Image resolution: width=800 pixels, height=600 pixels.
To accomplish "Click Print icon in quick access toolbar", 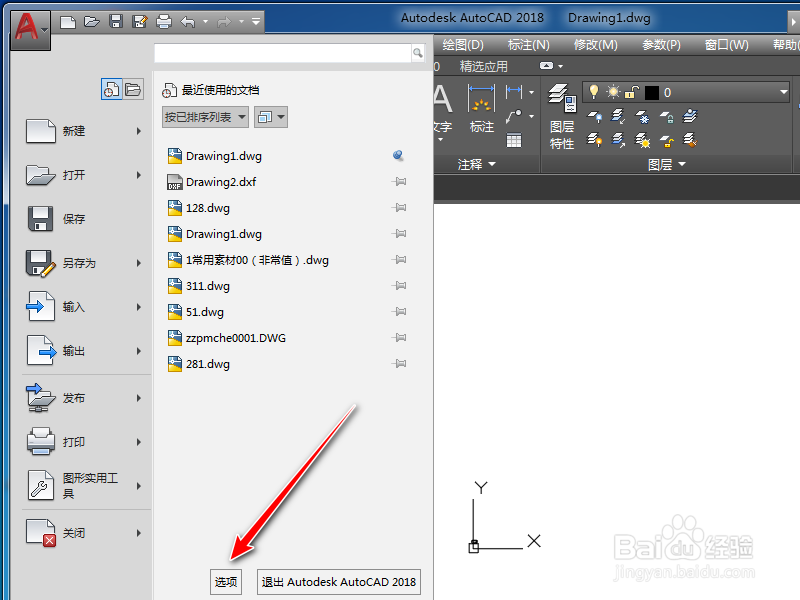I will [164, 22].
